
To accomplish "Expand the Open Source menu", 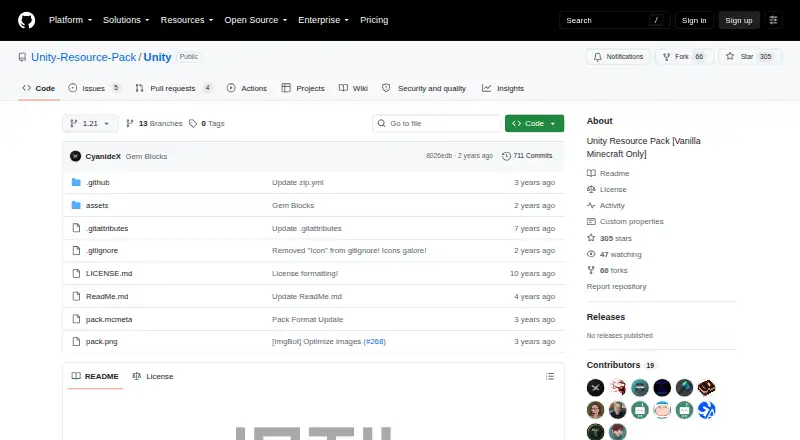I will [x=256, y=20].
